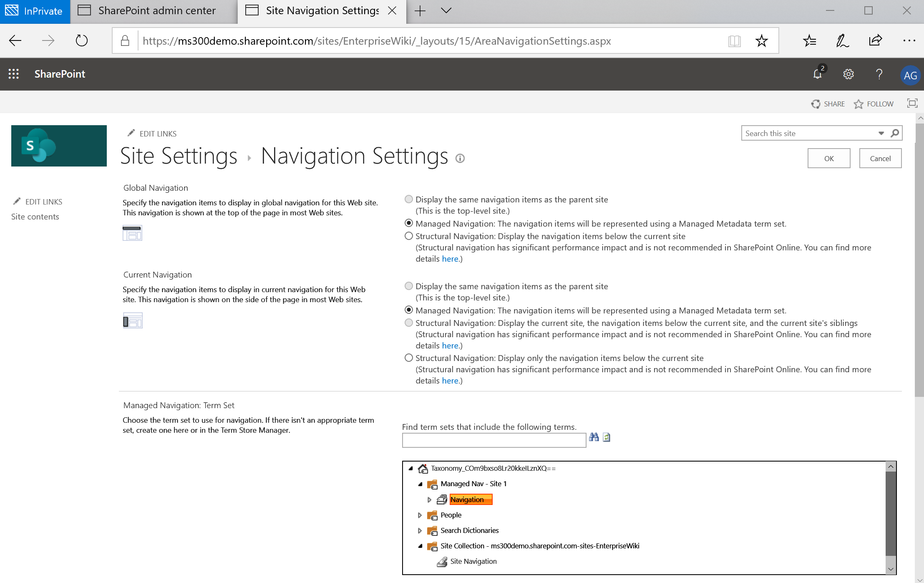Select Structural Navigation for Global Navigation
This screenshot has height=583, width=924.
(x=408, y=236)
